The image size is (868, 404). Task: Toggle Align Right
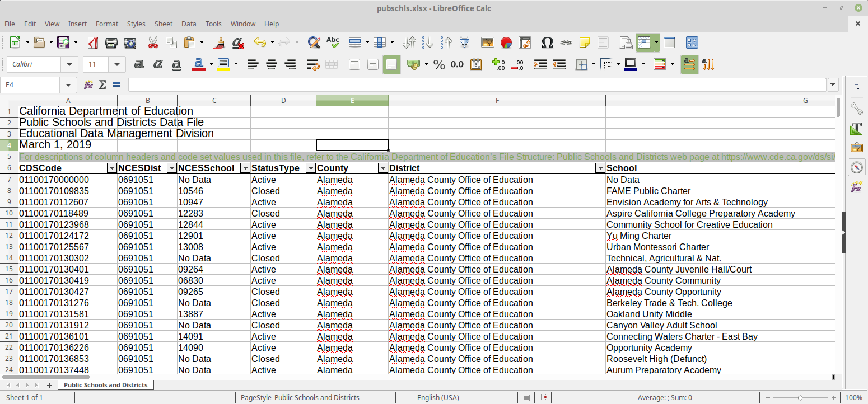point(290,64)
